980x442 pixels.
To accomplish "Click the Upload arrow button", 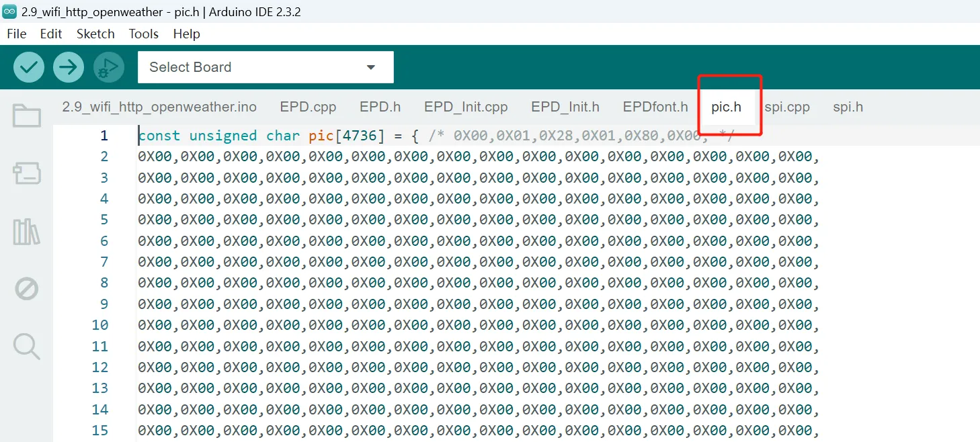I will [x=69, y=67].
